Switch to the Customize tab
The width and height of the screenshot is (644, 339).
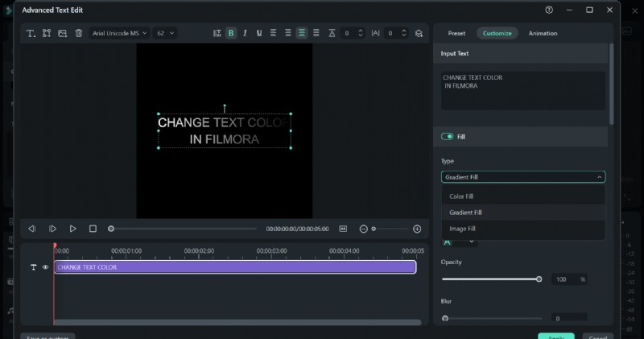(x=497, y=33)
